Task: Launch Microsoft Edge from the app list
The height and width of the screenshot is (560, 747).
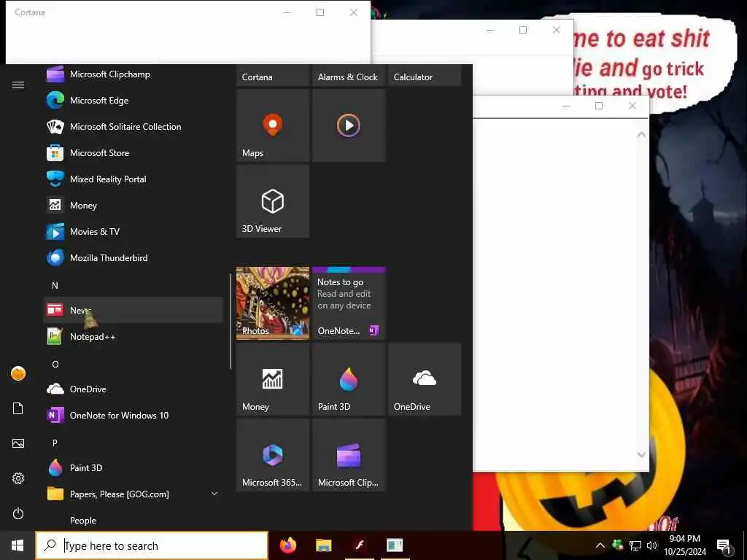Action: pos(133,101)
